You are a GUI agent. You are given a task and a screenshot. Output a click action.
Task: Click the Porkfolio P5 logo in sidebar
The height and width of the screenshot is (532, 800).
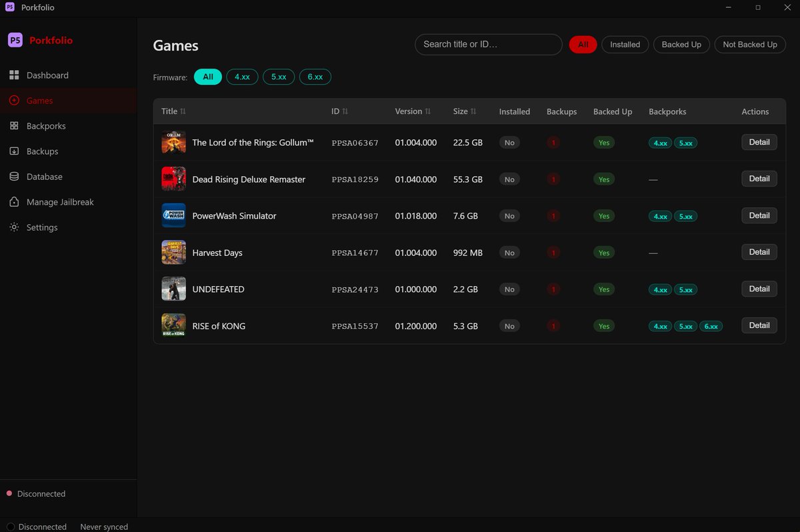15,40
